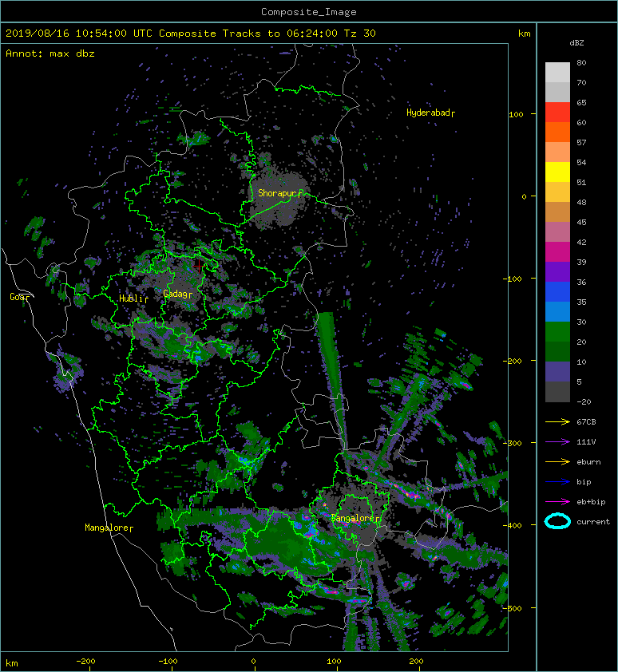
Task: Click the eb+bip legend label
Action: [x=591, y=501]
